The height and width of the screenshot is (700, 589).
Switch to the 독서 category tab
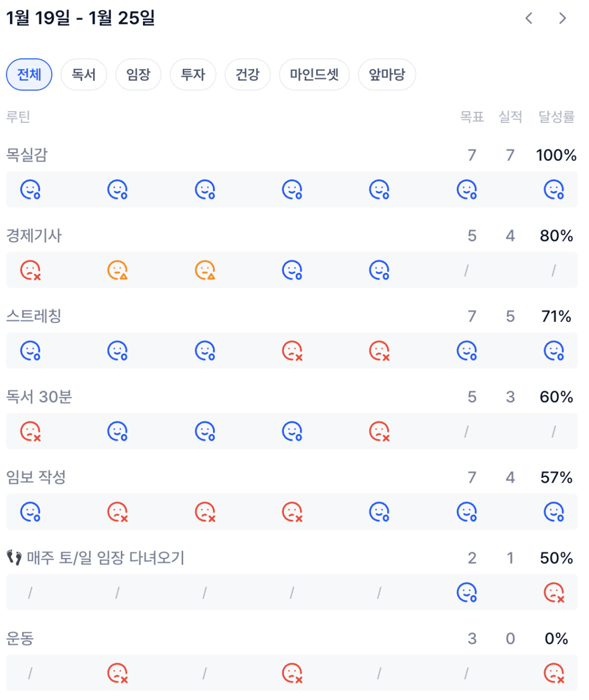pyautogui.click(x=84, y=75)
